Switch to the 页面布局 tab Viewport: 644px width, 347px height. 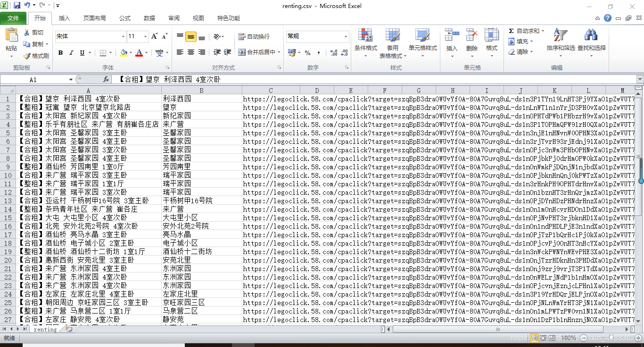coord(94,18)
